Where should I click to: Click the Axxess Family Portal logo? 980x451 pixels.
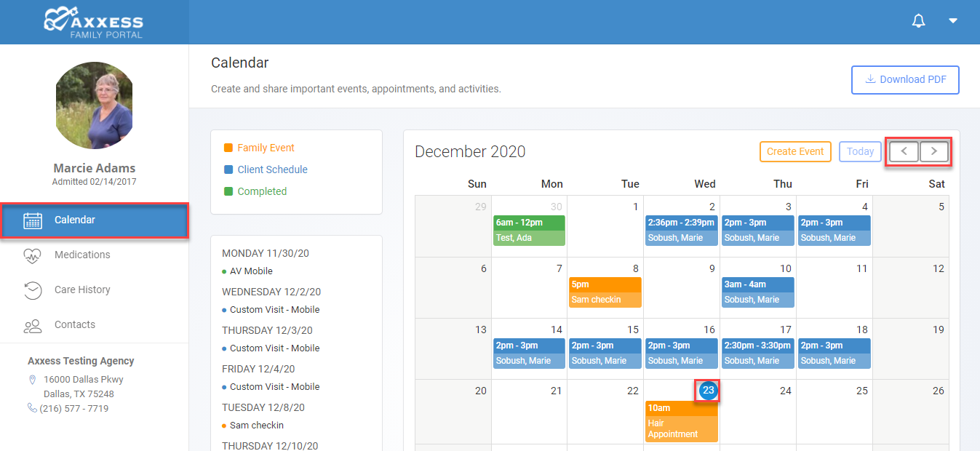93,22
